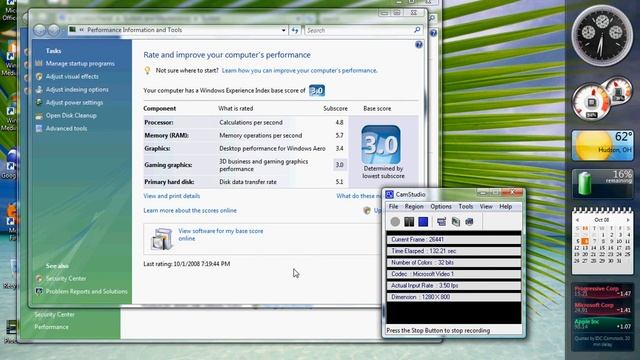Open the CamStudio Region menu

point(414,207)
